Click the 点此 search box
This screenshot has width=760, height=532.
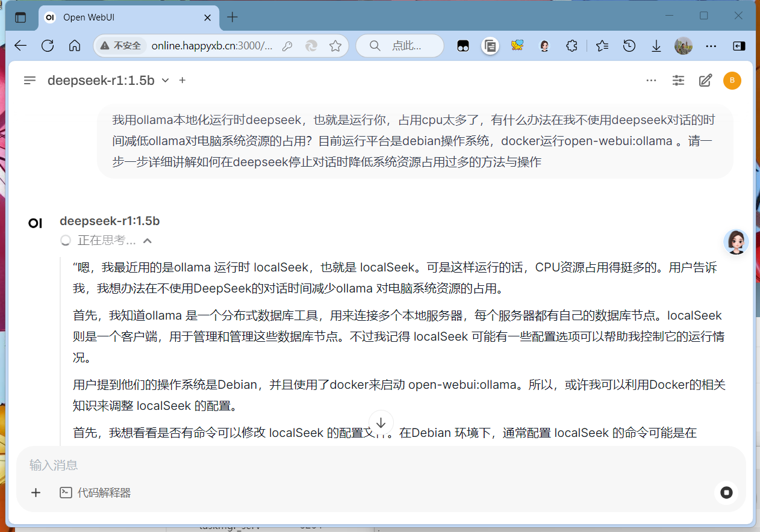400,46
